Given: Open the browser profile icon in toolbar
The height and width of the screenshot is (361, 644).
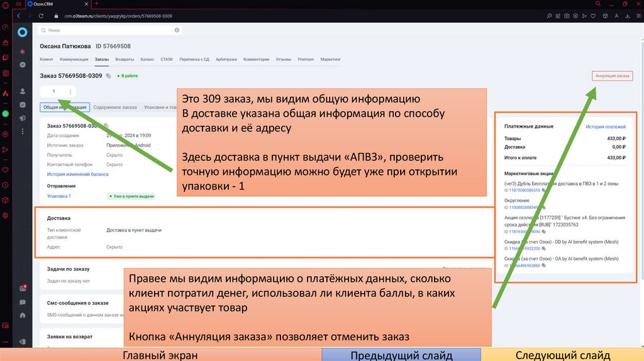Looking at the screenshot, I should click(x=616, y=16).
